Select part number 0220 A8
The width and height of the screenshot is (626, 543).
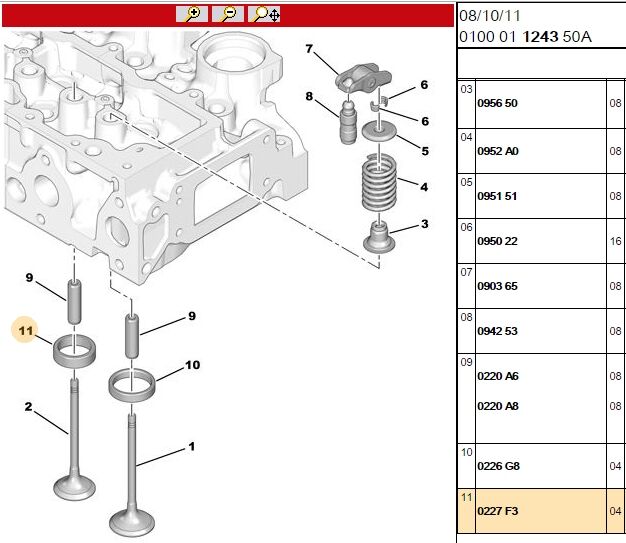498,406
